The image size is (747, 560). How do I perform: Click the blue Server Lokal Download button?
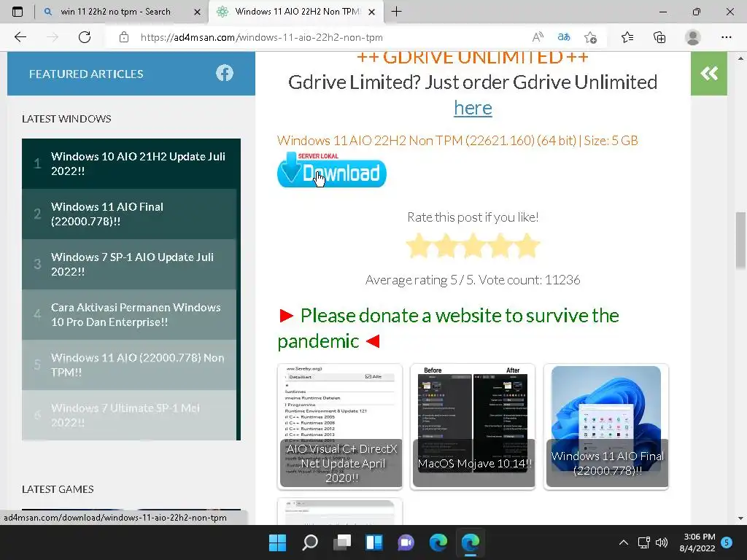[x=332, y=170]
